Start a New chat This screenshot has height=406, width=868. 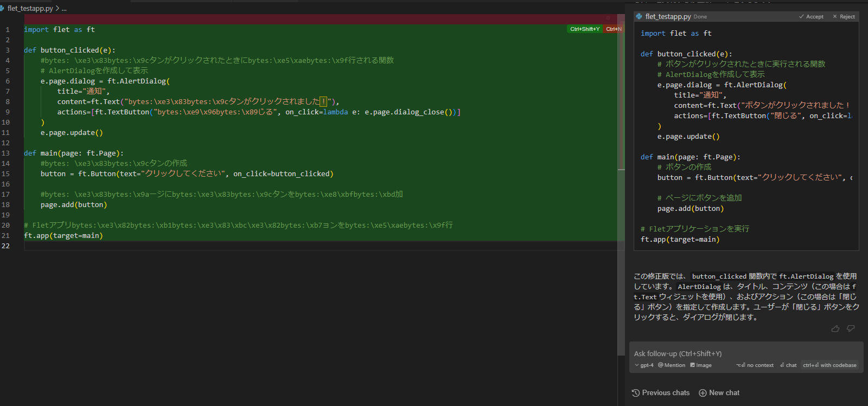click(x=719, y=393)
